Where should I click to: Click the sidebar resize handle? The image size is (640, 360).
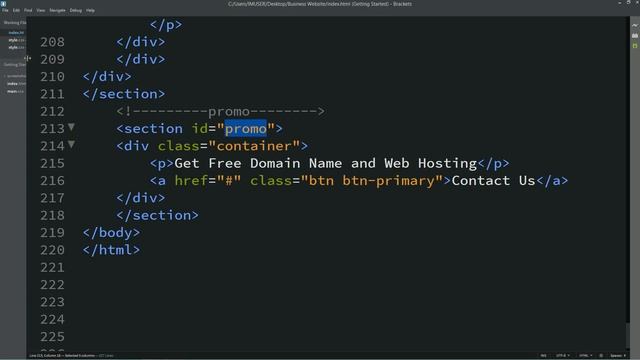point(27,58)
